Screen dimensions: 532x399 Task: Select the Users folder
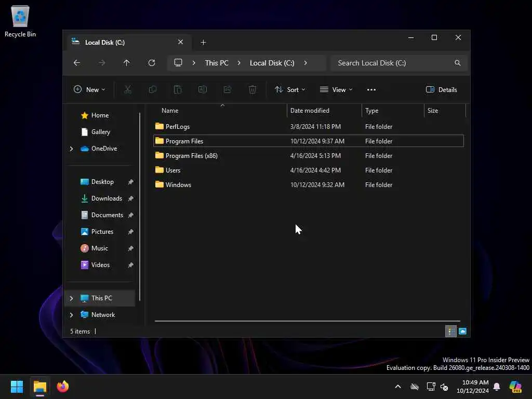tap(309, 170)
